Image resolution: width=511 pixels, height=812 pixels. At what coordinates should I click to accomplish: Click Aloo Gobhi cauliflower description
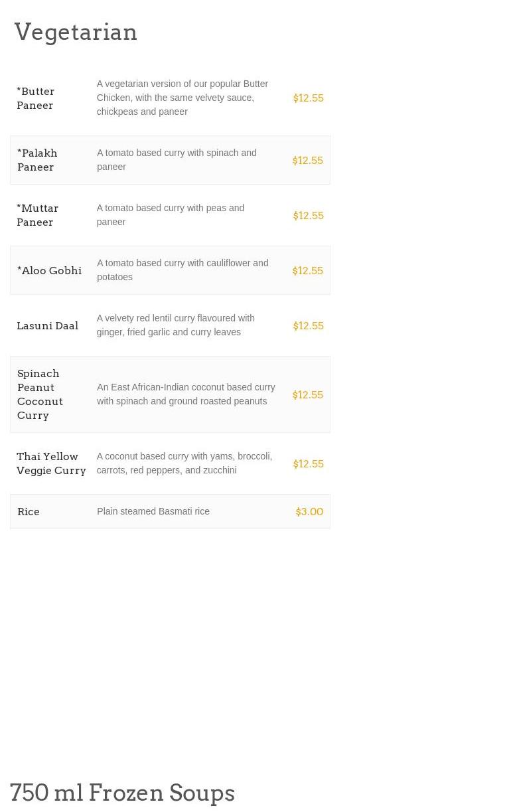(183, 270)
